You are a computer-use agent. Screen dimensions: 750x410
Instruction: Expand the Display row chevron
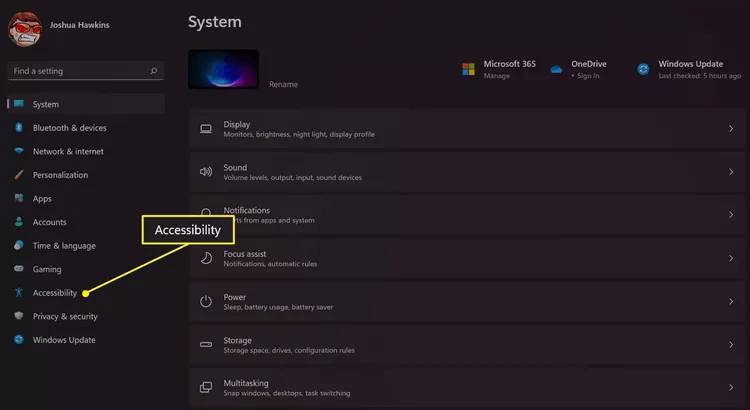pyautogui.click(x=731, y=129)
